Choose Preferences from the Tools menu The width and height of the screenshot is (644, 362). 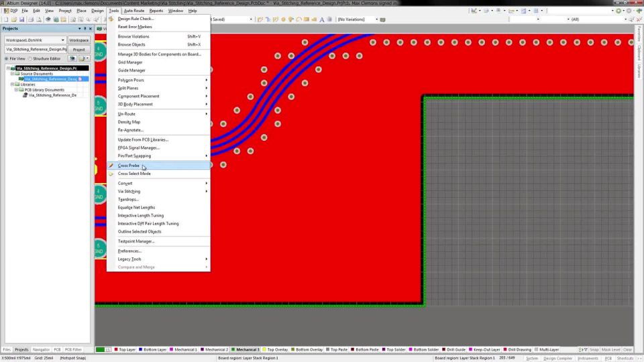click(158, 251)
